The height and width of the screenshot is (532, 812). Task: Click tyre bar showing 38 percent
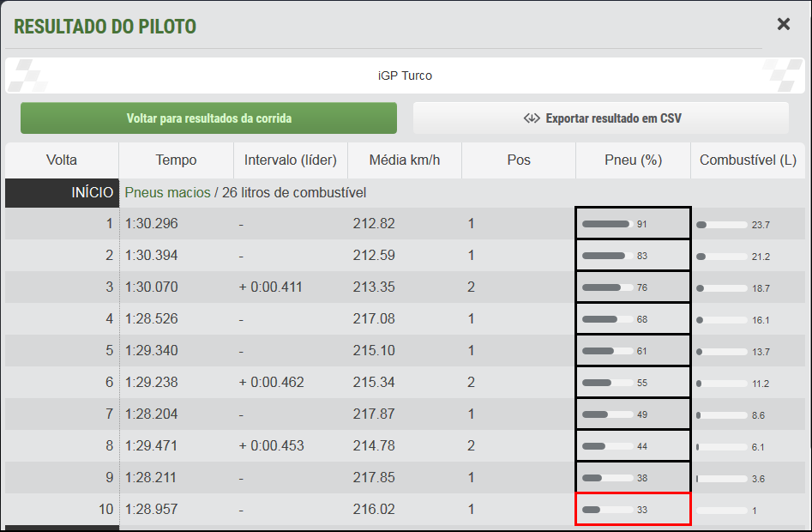coord(607,478)
